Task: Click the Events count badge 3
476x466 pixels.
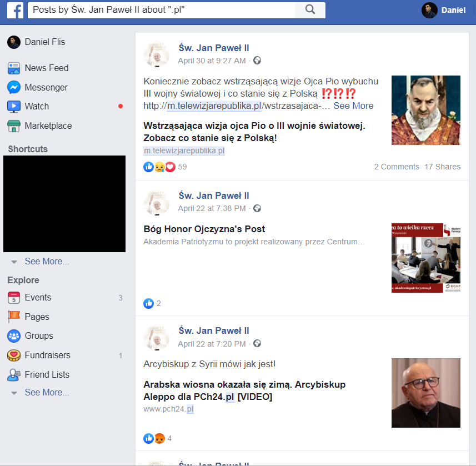Action: click(x=121, y=298)
